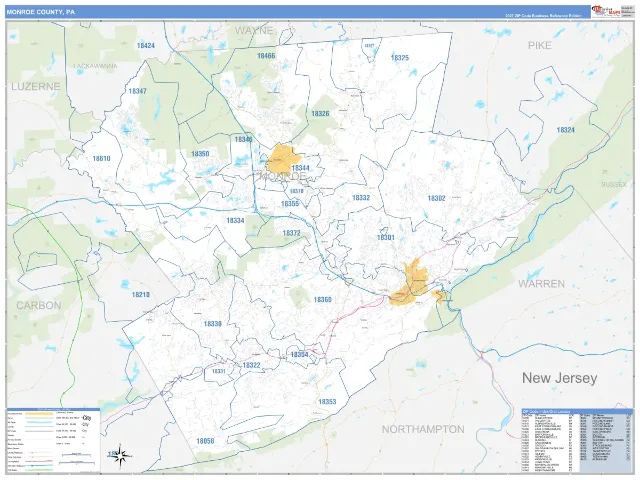Click ZIP code label 18058
This screenshot has height=480, width=640.
pyautogui.click(x=205, y=441)
